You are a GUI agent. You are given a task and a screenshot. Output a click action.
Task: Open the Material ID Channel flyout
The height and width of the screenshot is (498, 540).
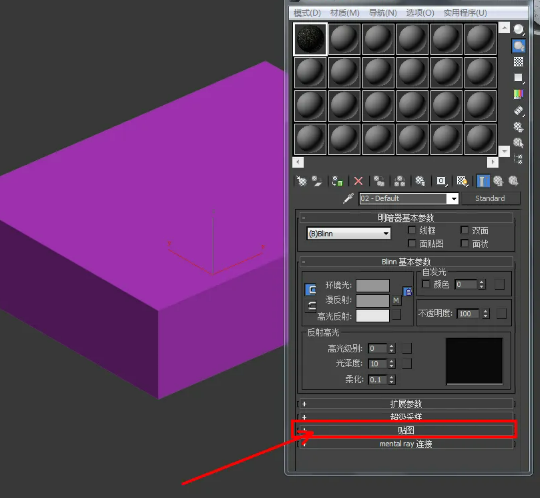(x=442, y=181)
